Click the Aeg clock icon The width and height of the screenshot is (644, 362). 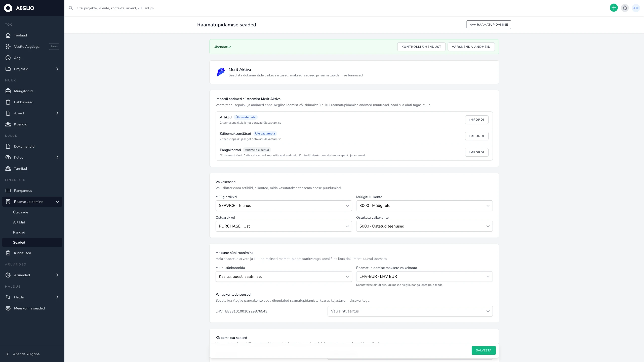8,58
